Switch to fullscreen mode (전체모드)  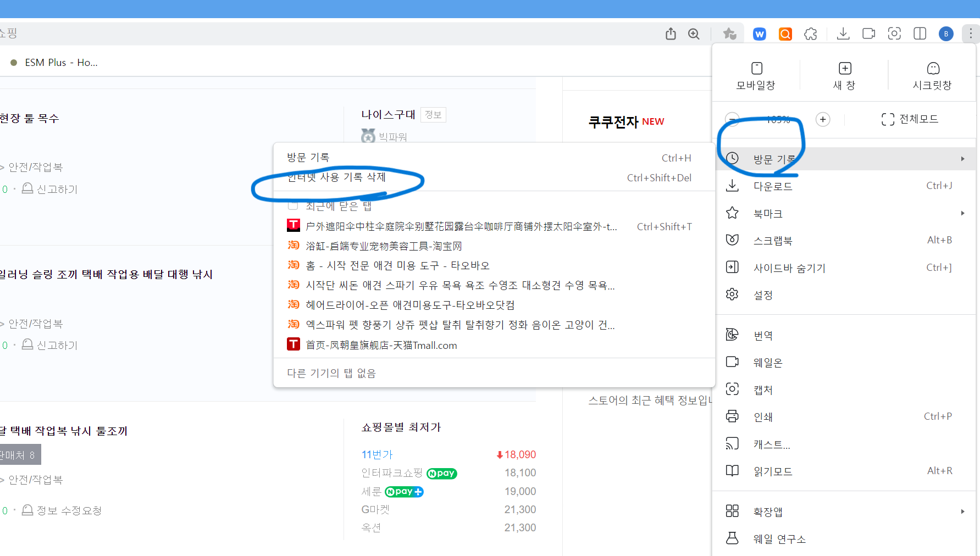coord(910,119)
